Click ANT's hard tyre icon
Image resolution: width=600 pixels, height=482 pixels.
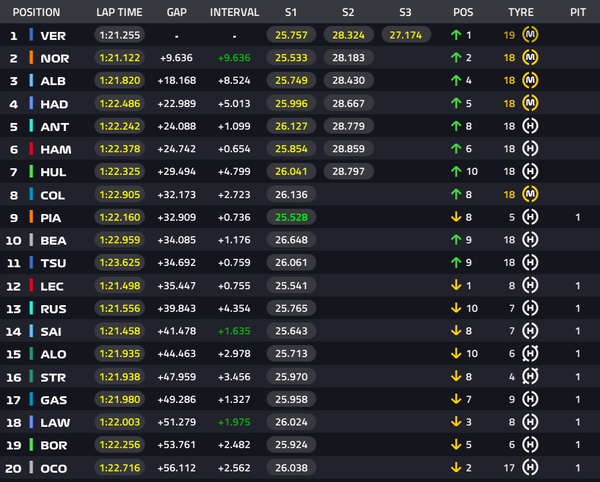click(530, 126)
